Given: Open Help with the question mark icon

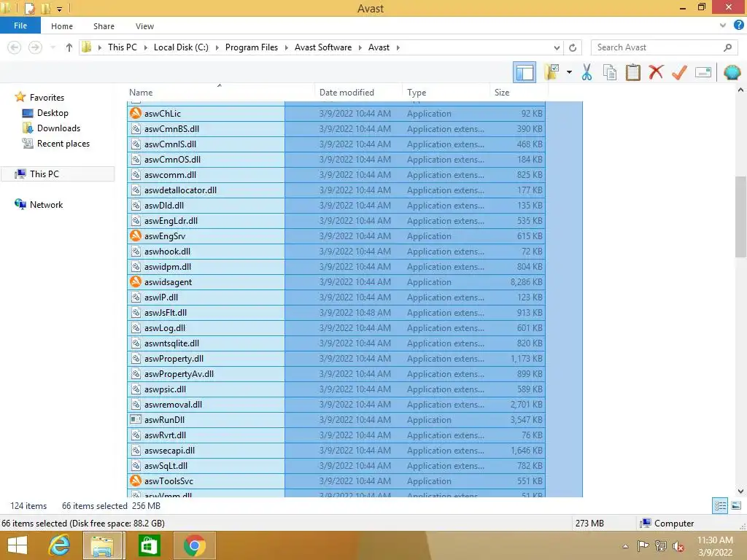Looking at the screenshot, I should tap(738, 26).
